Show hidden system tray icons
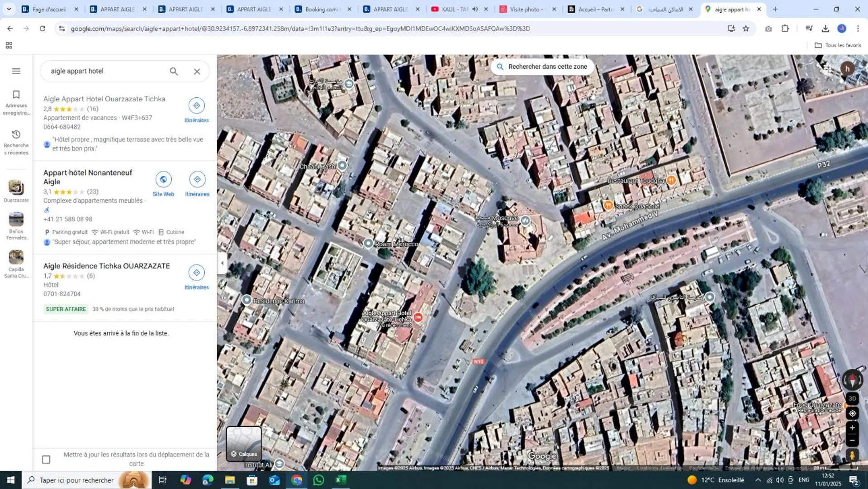The height and width of the screenshot is (489, 868). coord(758,480)
